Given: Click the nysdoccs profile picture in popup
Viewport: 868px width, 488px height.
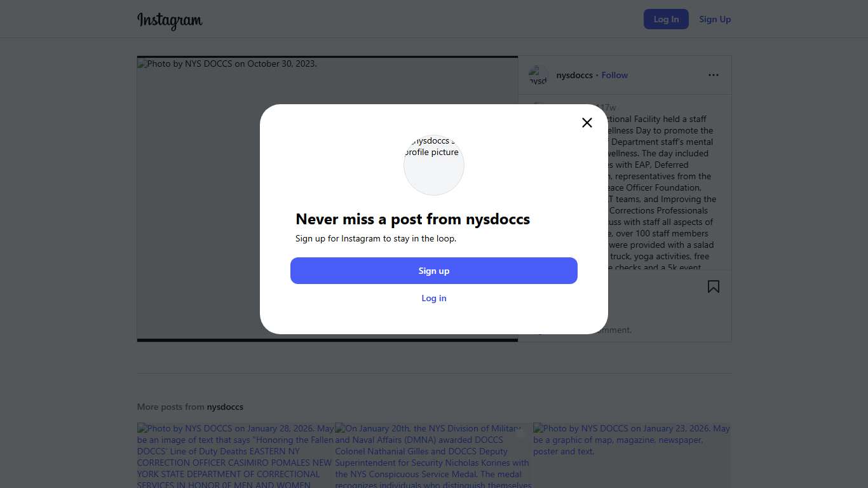Looking at the screenshot, I should coord(434,165).
